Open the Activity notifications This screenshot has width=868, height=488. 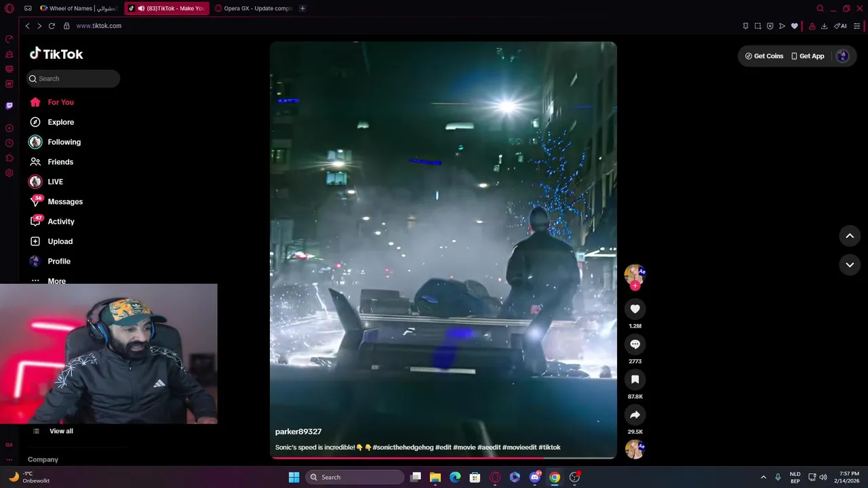(52, 222)
